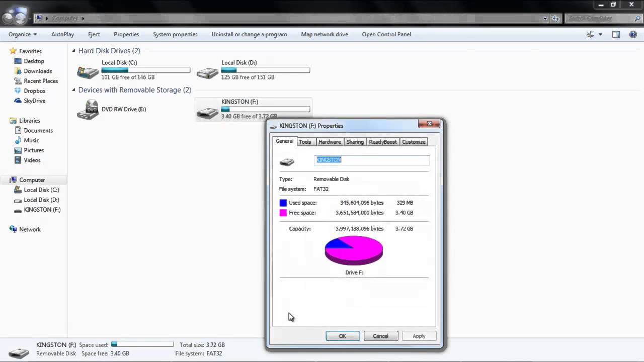
Task: Click Eject in the toolbar
Action: (x=94, y=34)
